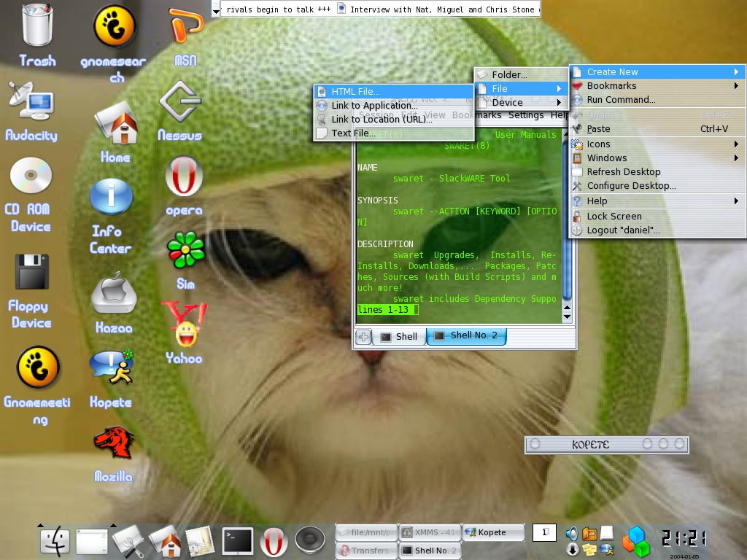
Task: Select Lock Screen menu entry
Action: [657, 216]
